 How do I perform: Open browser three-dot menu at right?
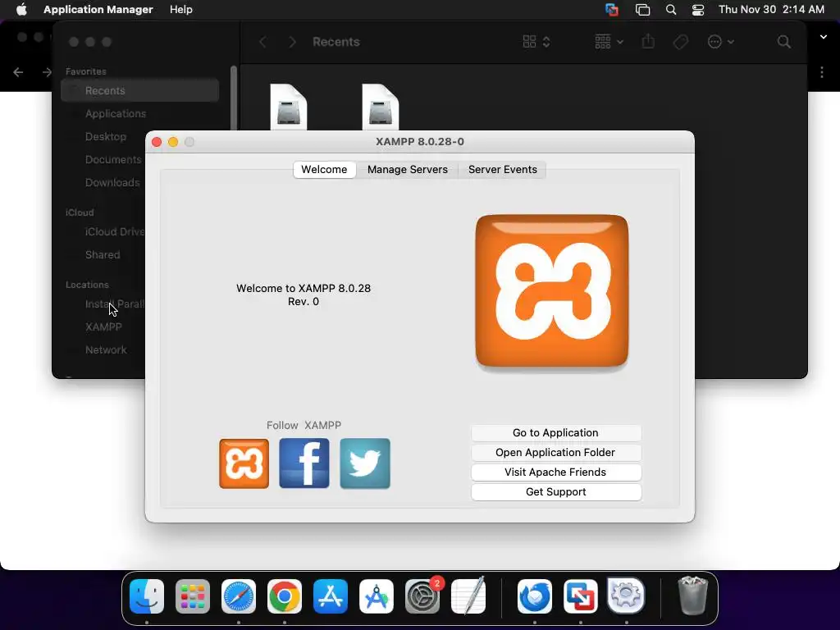[822, 72]
